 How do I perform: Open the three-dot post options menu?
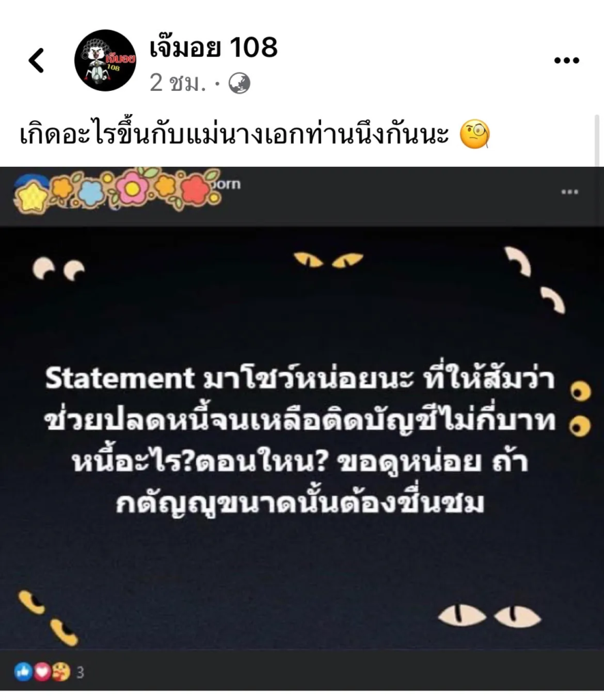[566, 60]
